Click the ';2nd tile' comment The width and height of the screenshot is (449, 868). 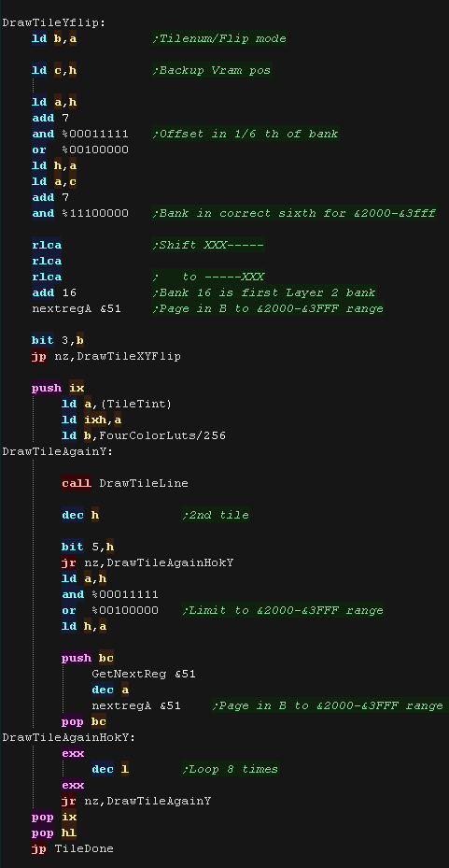tap(215, 516)
